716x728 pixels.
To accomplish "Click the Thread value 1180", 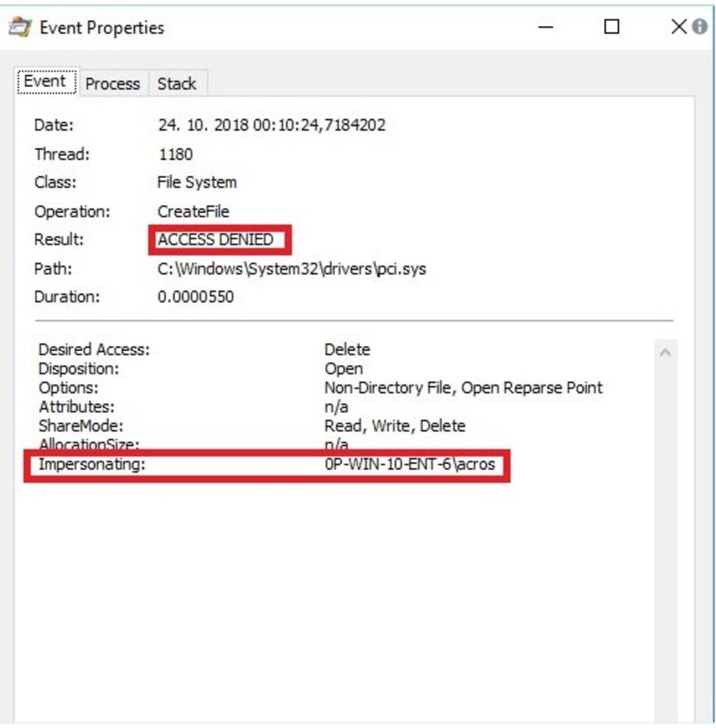I will 176,154.
